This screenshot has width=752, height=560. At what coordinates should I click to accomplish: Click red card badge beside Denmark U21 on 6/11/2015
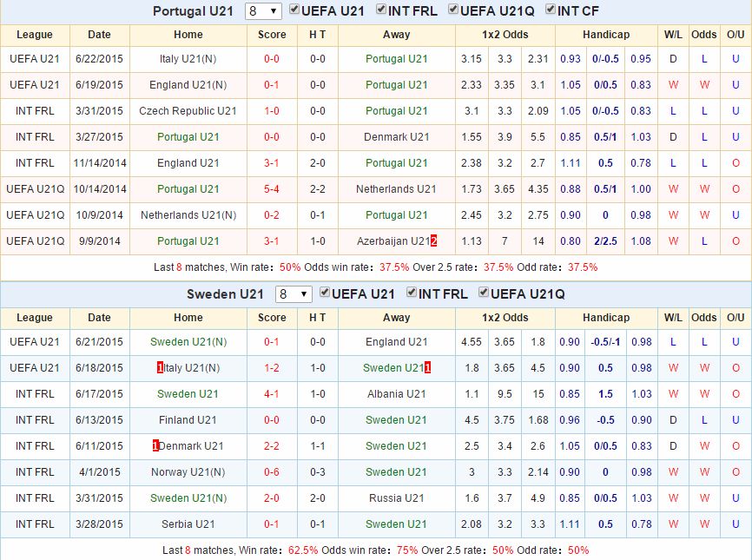click(x=155, y=446)
